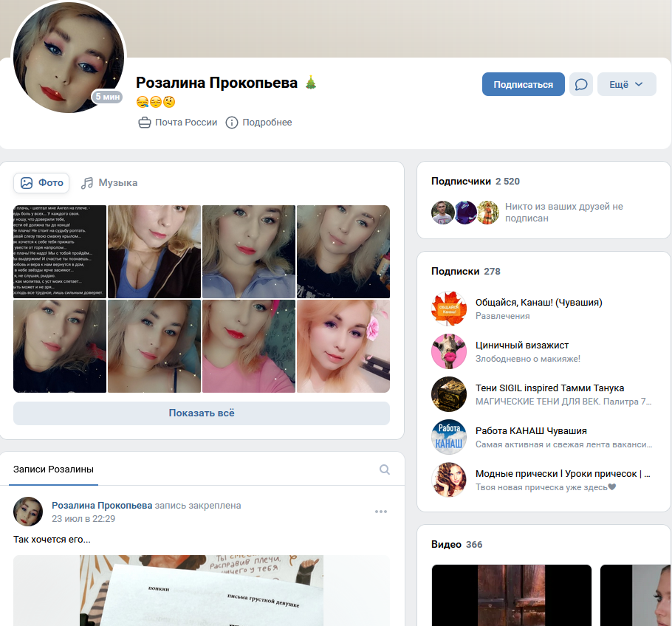Click the Подписаться button
Image resolution: width=672 pixels, height=626 pixels.
pos(523,84)
